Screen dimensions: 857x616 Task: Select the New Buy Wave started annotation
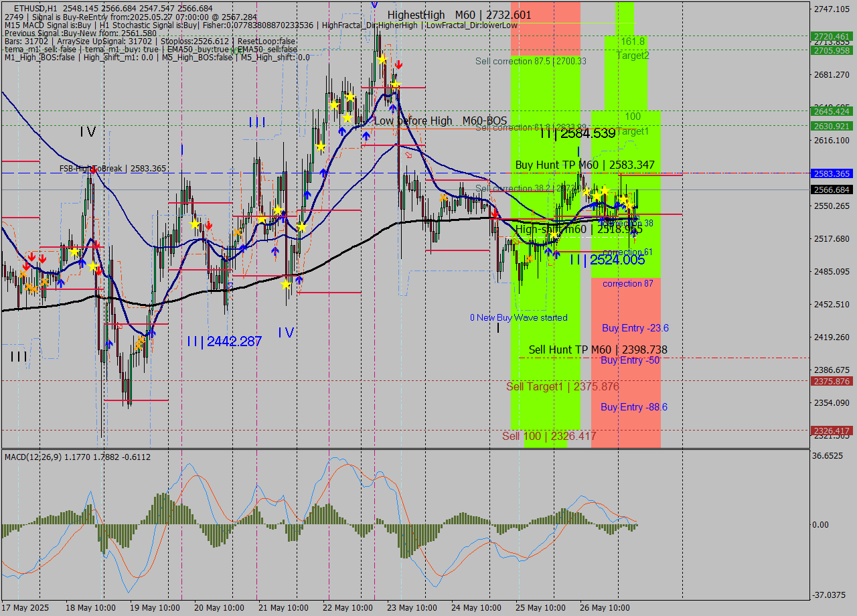point(519,317)
